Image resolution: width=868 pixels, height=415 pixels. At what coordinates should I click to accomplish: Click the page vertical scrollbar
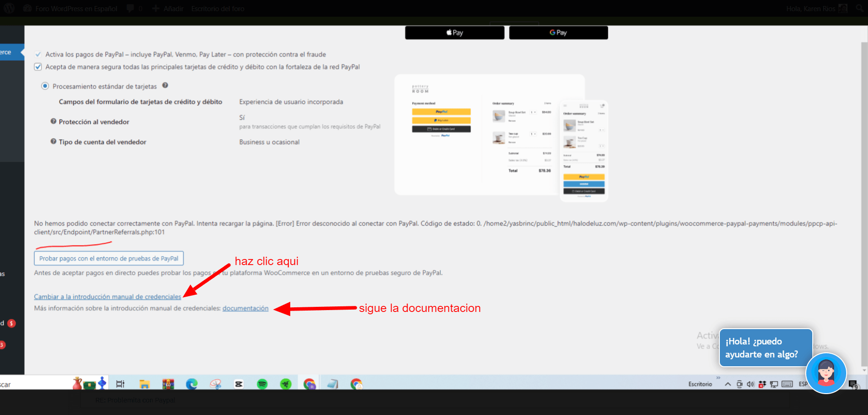point(864,204)
